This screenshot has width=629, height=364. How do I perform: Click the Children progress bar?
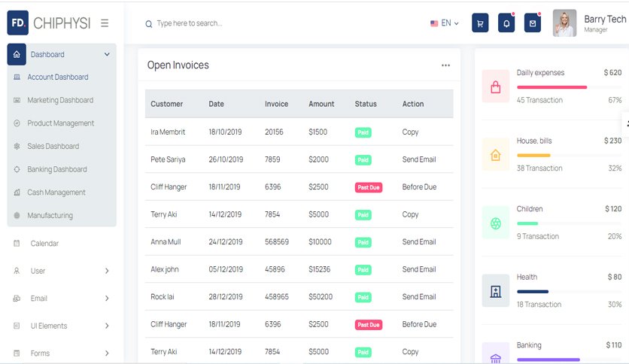(570, 223)
